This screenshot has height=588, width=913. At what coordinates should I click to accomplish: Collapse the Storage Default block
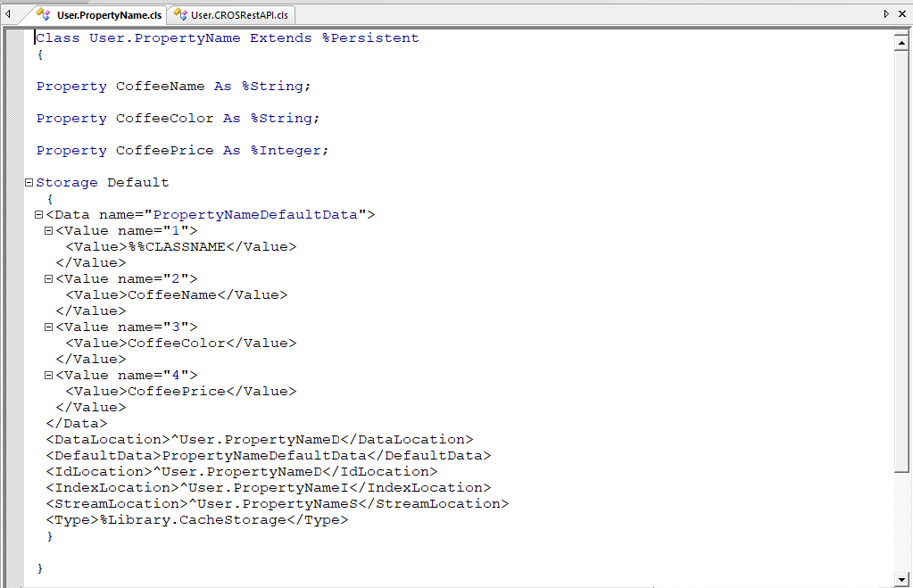coord(29,182)
